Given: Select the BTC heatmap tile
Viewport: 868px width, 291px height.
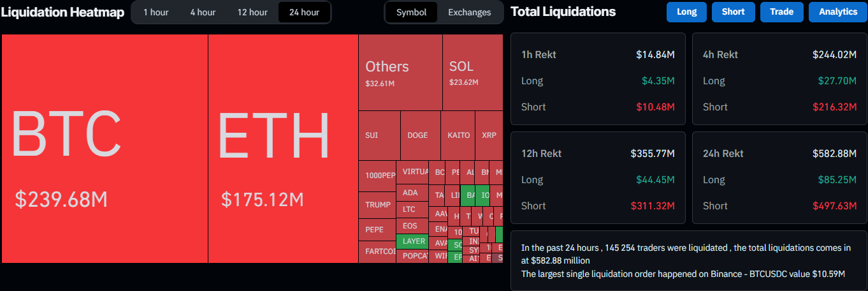Looking at the screenshot, I should (x=105, y=149).
